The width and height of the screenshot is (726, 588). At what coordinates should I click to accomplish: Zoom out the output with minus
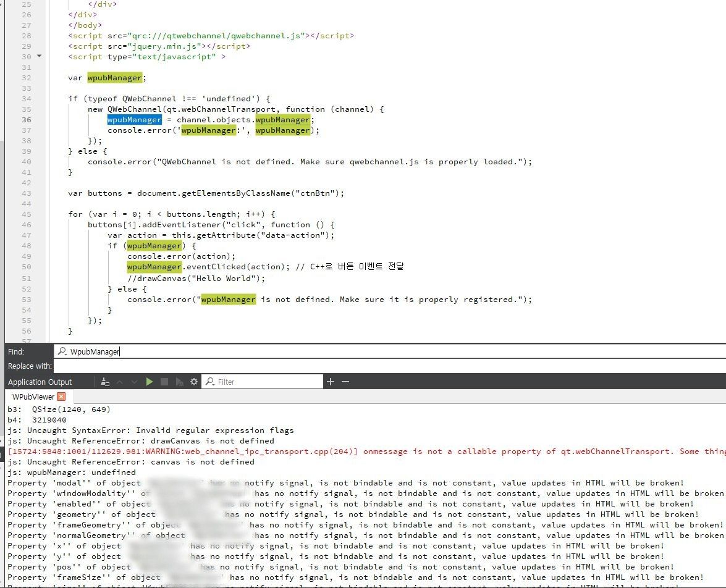(345, 382)
